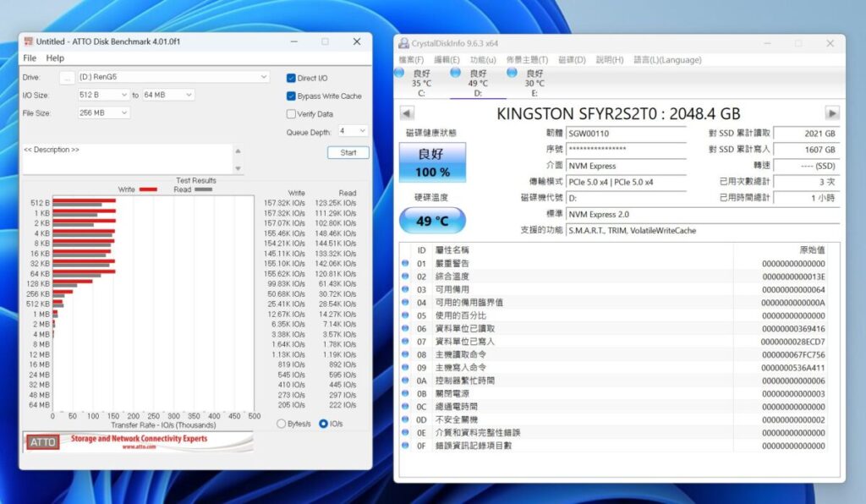
Task: Enable the Verify Data checkbox
Action: (291, 113)
